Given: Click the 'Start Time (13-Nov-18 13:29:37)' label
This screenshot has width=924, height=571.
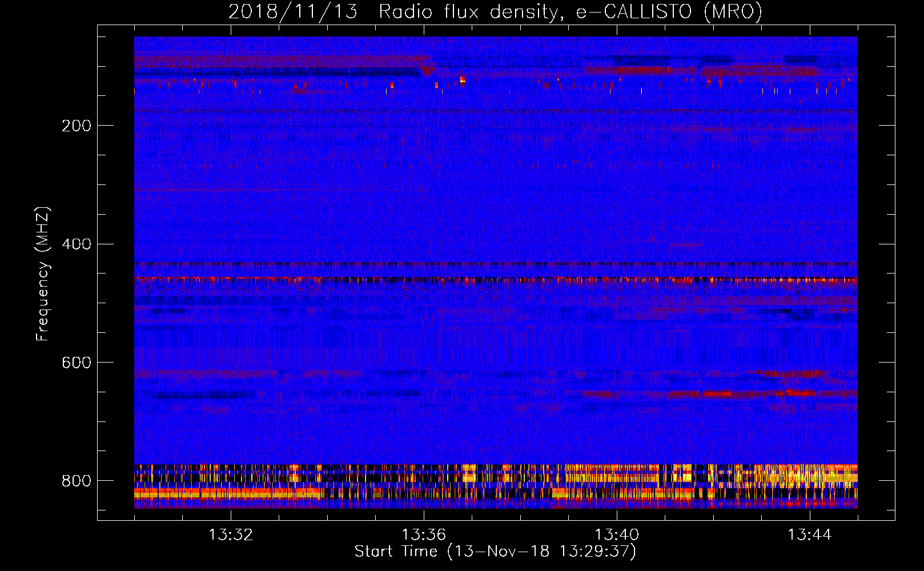Looking at the screenshot, I should pyautogui.click(x=495, y=552).
